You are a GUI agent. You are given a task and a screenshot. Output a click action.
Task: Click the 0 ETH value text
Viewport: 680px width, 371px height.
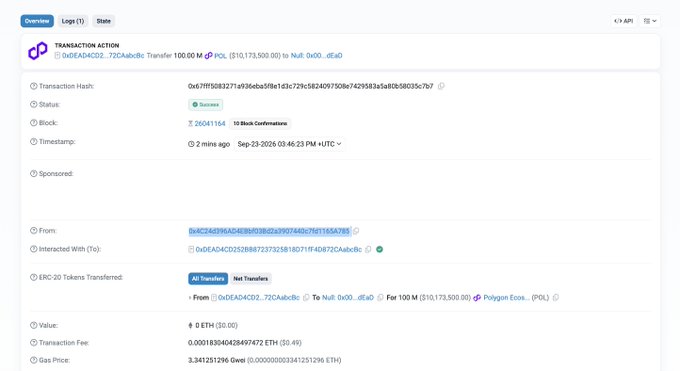point(204,325)
